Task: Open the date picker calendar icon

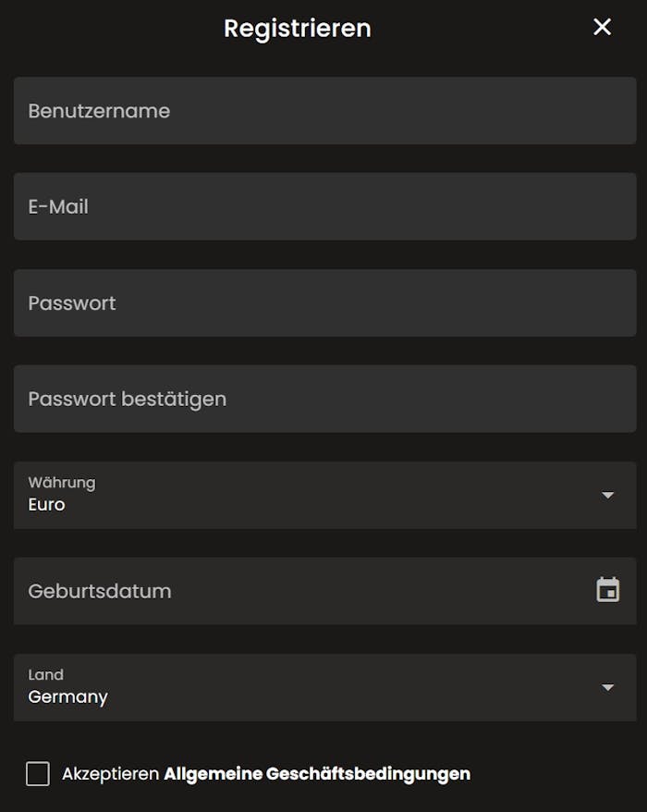Action: (607, 589)
